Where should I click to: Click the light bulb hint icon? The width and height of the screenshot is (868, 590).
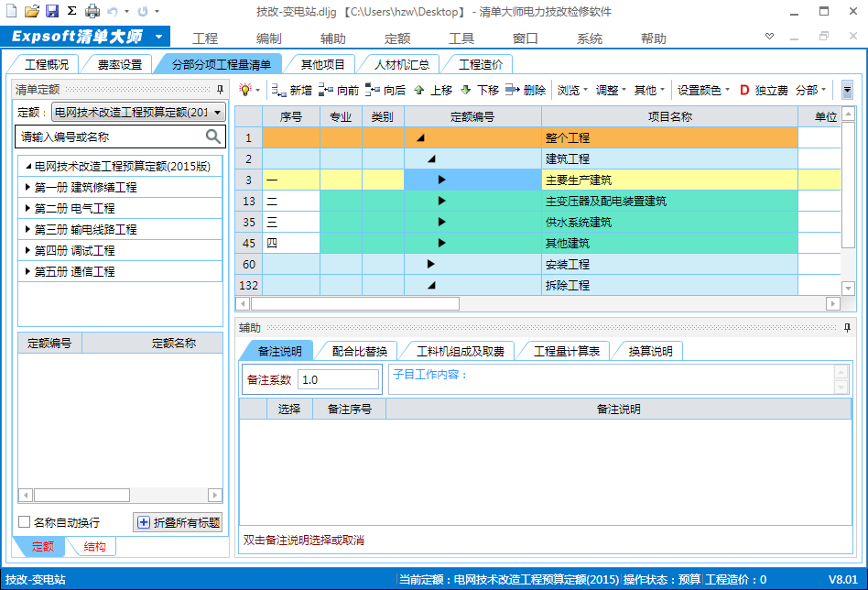pyautogui.click(x=245, y=90)
